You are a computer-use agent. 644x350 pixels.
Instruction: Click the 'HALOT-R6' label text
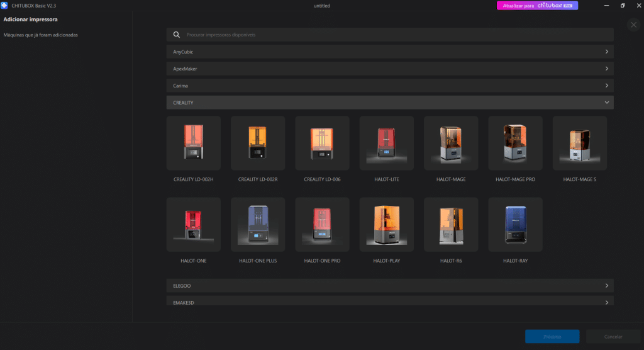pyautogui.click(x=451, y=261)
